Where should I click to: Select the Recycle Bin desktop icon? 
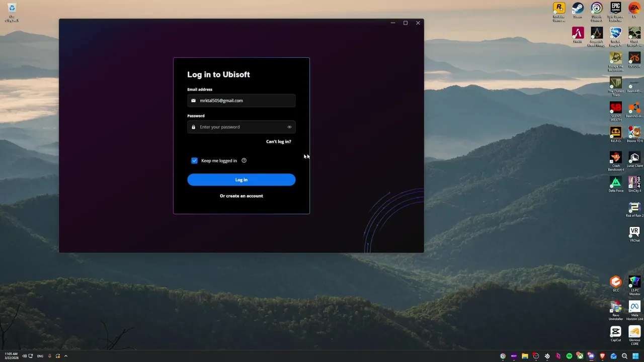(12, 13)
